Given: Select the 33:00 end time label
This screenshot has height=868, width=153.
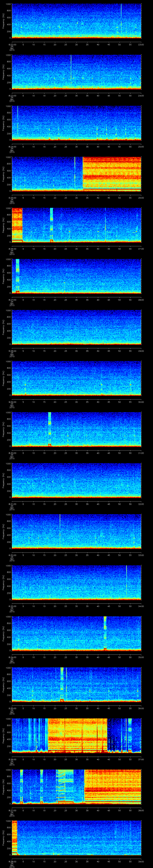Looking at the screenshot, I should coord(141,555).
